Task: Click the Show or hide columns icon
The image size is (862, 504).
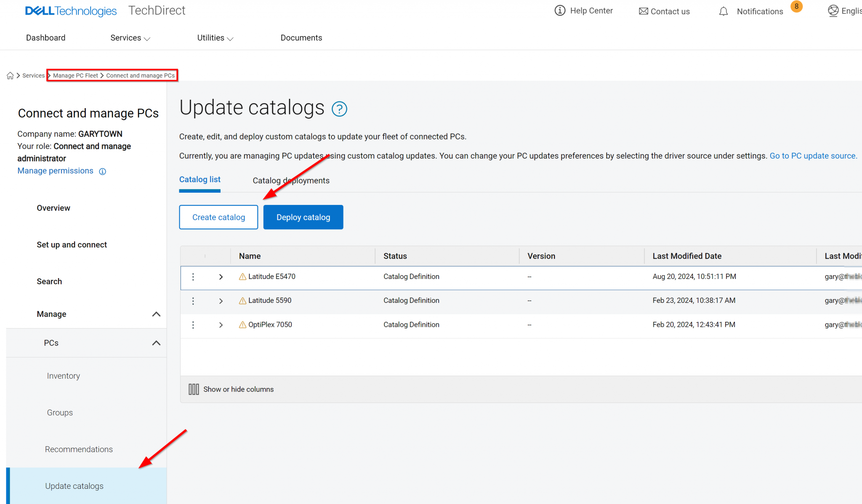Action: click(x=194, y=389)
